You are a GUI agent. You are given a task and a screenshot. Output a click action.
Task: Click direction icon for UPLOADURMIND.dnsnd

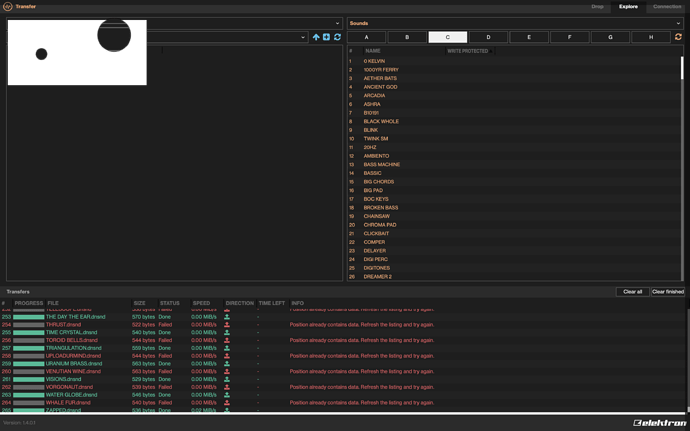[227, 356]
